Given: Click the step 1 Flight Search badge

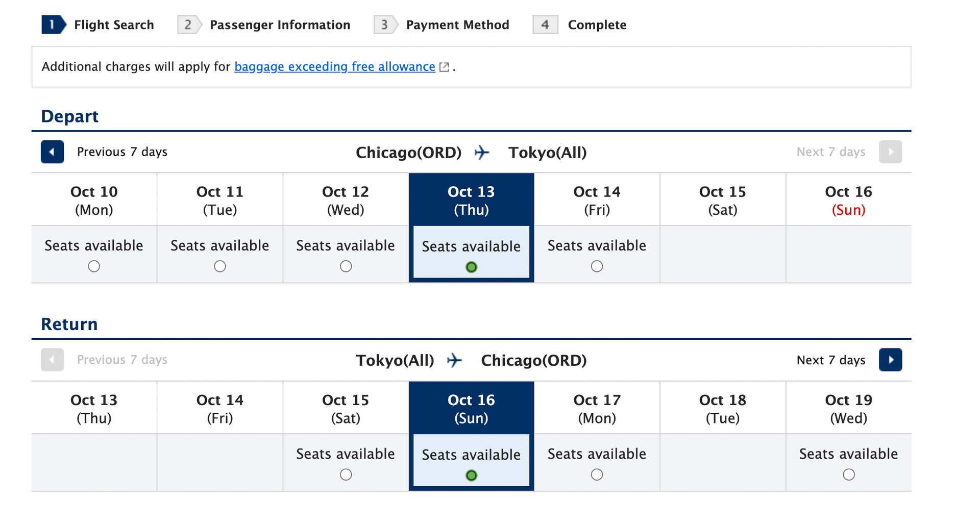Looking at the screenshot, I should click(x=53, y=24).
